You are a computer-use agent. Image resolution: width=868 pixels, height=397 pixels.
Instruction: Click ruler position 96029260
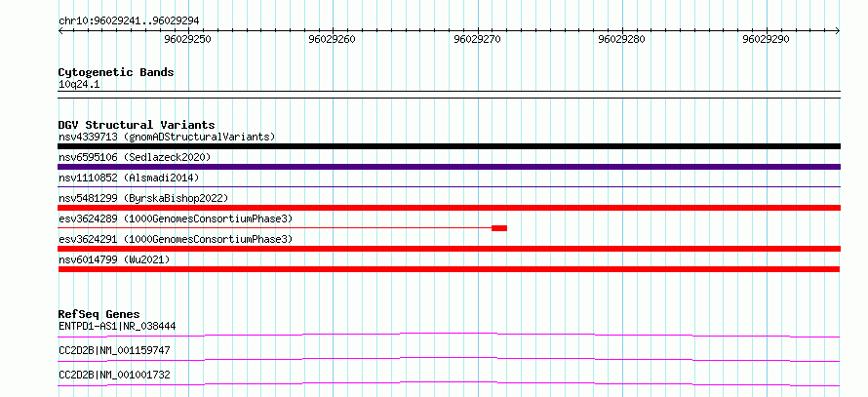pos(333,39)
